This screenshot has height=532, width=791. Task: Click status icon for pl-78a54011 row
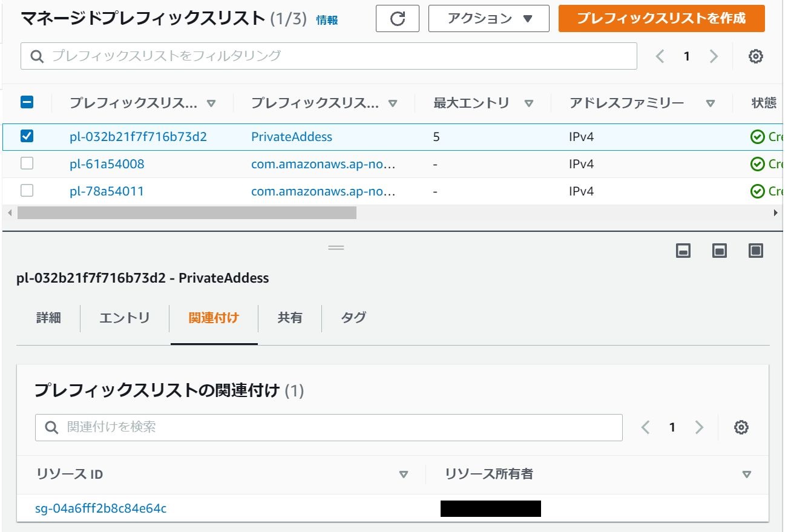[x=757, y=191]
